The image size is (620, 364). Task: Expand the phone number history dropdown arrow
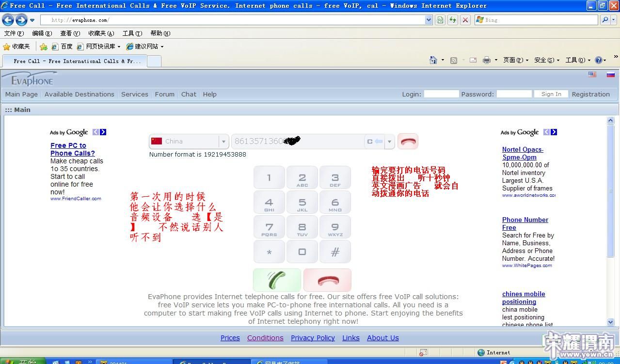pyautogui.click(x=389, y=142)
